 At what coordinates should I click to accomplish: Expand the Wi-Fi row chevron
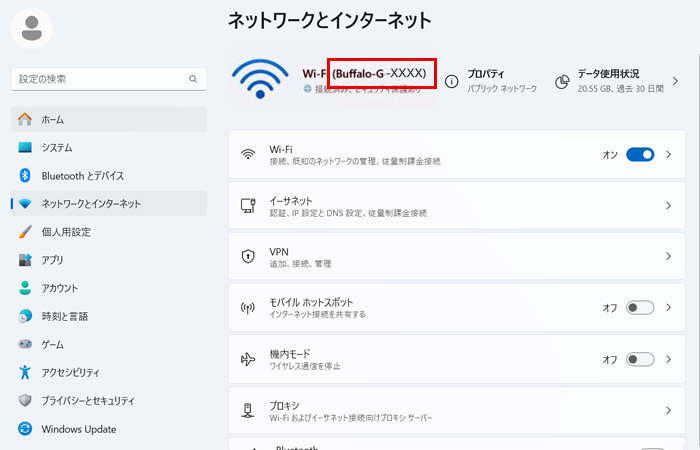pos(668,154)
